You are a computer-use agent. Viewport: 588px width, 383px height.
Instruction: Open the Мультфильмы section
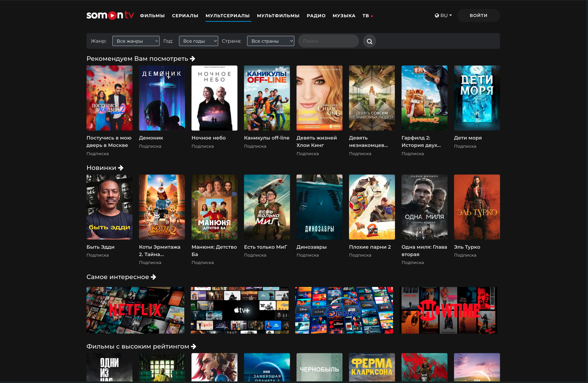pyautogui.click(x=278, y=16)
